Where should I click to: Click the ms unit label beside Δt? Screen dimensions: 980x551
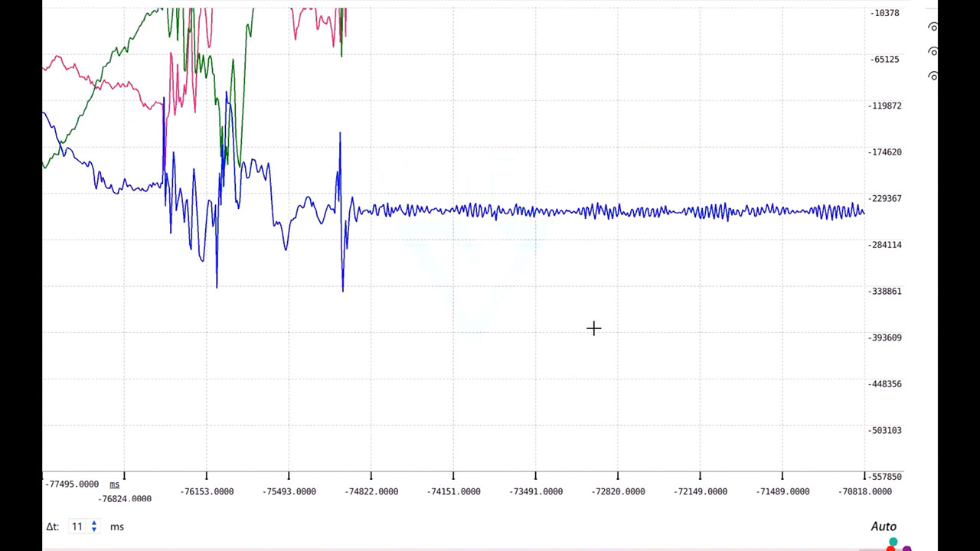pos(117,527)
